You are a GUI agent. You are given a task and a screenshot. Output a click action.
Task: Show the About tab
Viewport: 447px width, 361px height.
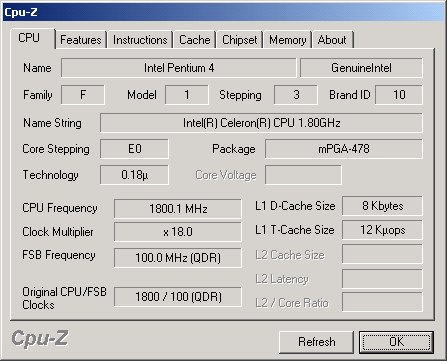click(x=332, y=40)
